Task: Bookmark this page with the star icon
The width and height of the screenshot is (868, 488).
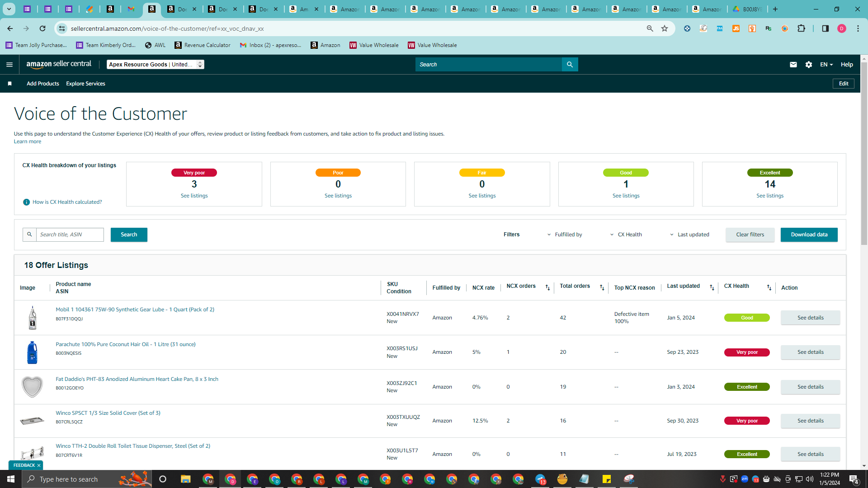Action: click(x=665, y=28)
